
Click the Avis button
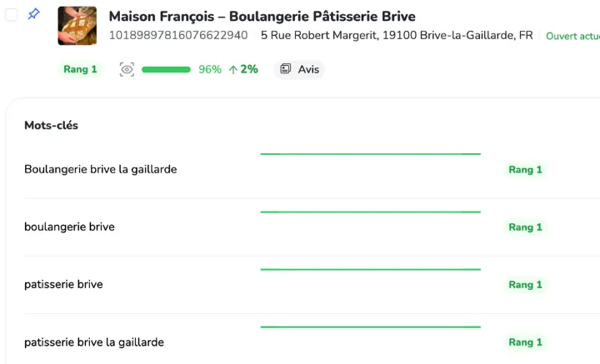point(299,69)
